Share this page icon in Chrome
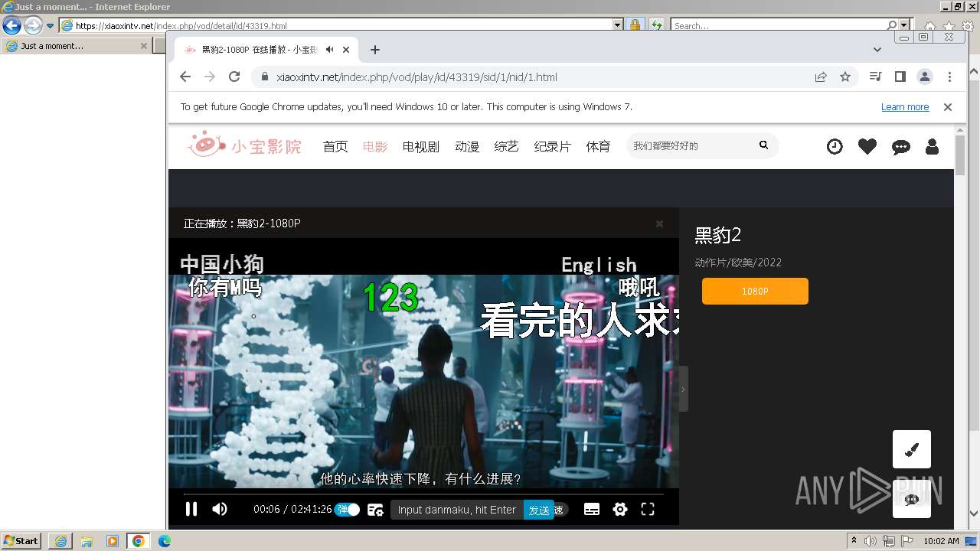The height and width of the screenshot is (551, 980). point(821,77)
